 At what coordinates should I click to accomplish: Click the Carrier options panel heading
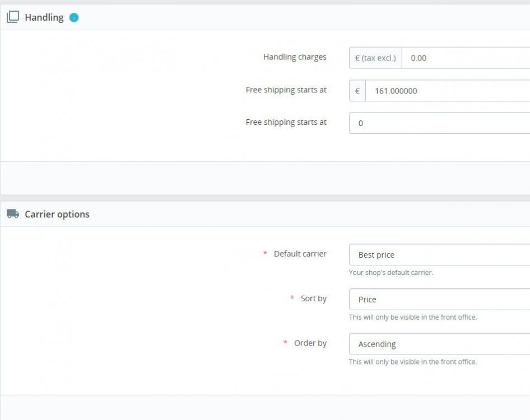click(57, 214)
